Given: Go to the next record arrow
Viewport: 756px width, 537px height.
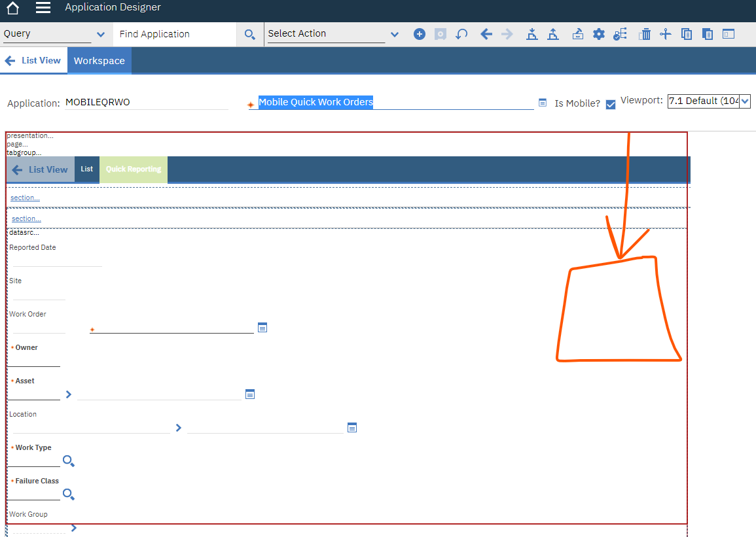Looking at the screenshot, I should click(x=507, y=34).
